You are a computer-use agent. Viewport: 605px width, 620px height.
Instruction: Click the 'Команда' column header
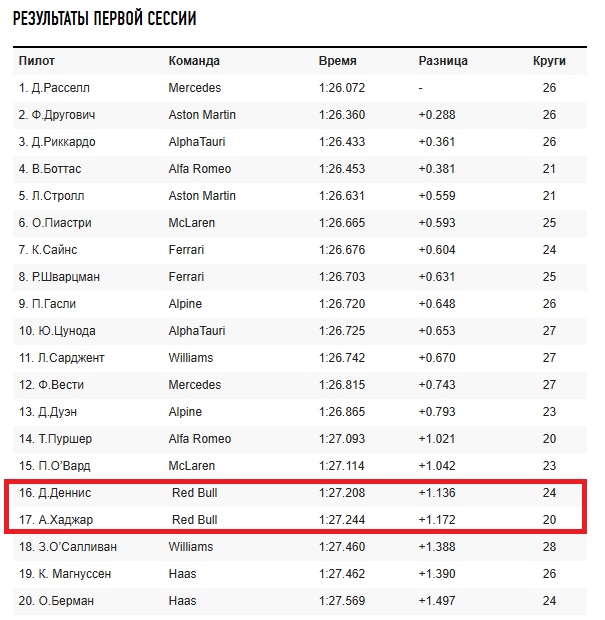[194, 61]
